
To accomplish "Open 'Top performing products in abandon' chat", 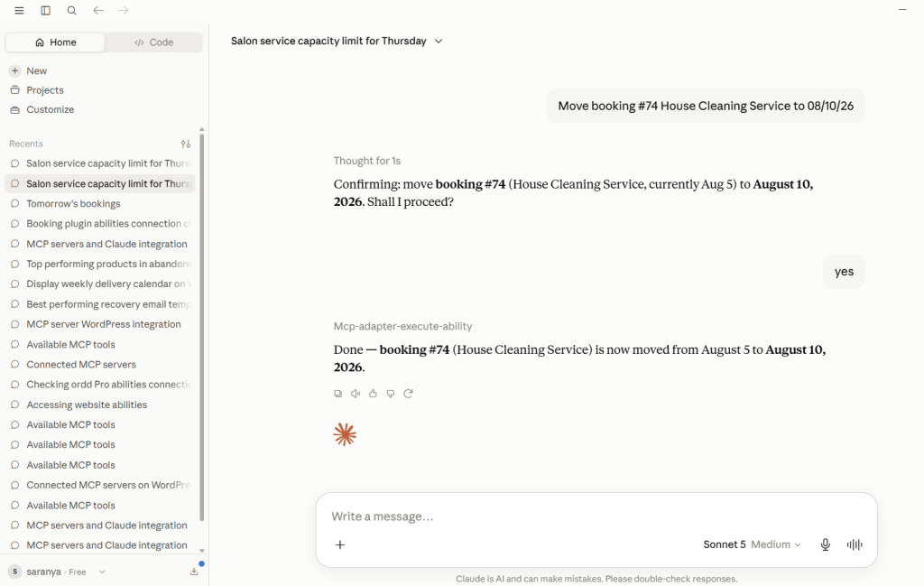I will click(x=100, y=264).
